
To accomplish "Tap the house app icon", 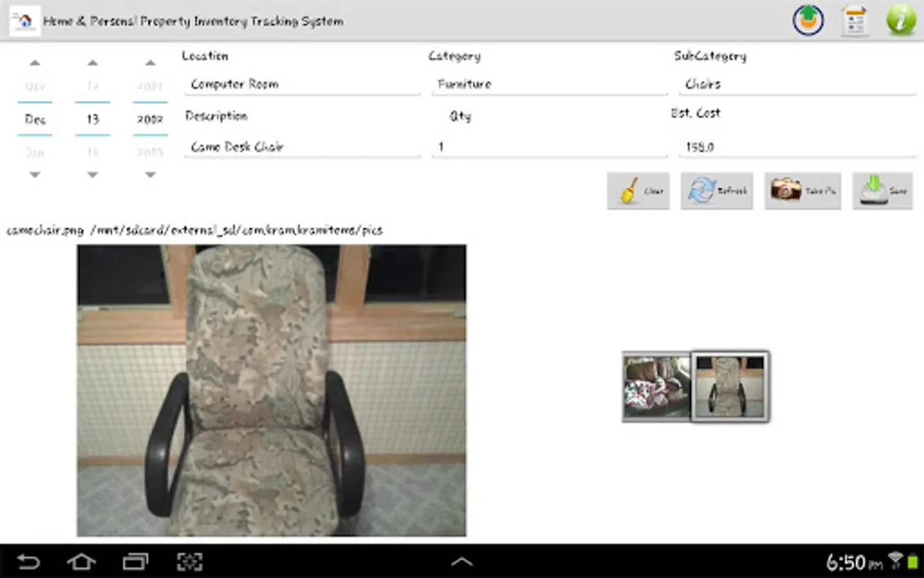I will tap(25, 21).
